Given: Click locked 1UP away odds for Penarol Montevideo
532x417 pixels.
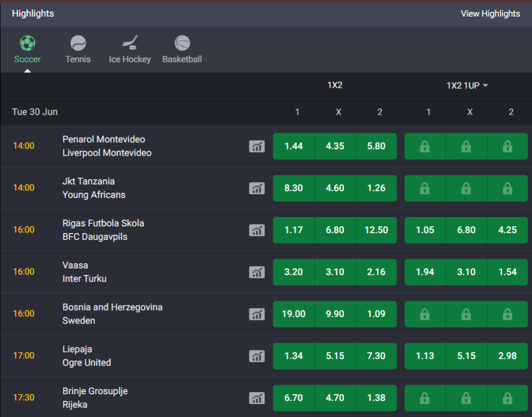Looking at the screenshot, I should pos(508,146).
